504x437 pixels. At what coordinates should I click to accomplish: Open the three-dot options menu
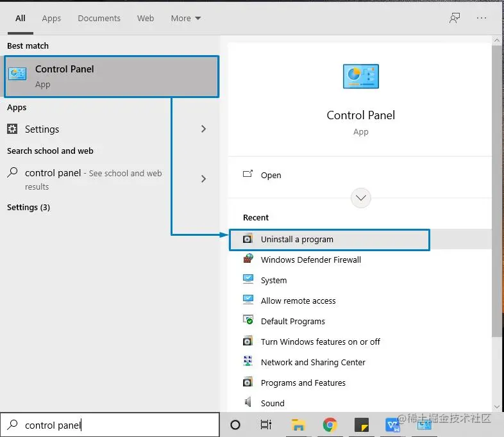coord(482,18)
